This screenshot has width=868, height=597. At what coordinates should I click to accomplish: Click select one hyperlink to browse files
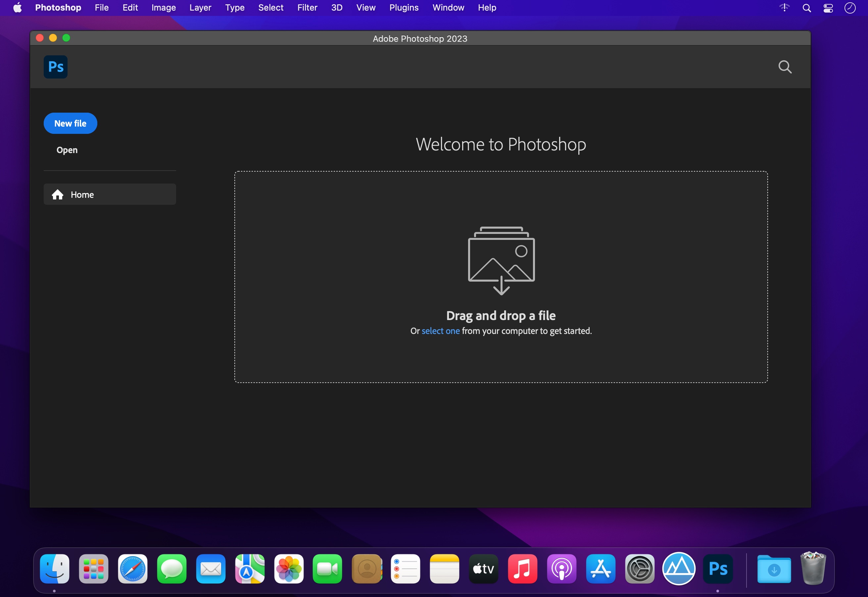[440, 331]
